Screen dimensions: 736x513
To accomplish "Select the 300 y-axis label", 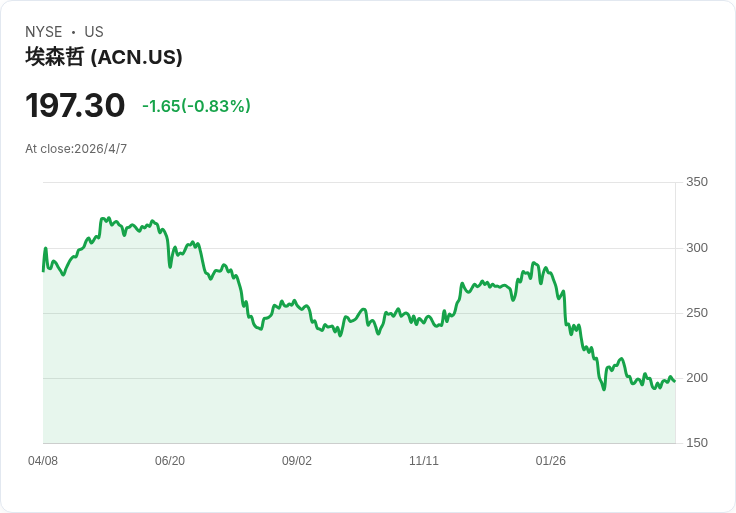I will [697, 248].
